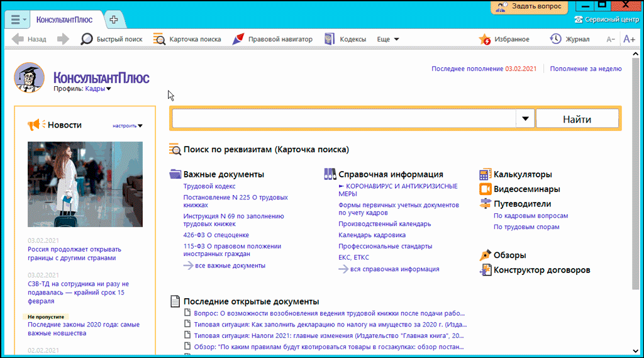
Task: Open the hamburger main menu button
Action: pos(17,20)
